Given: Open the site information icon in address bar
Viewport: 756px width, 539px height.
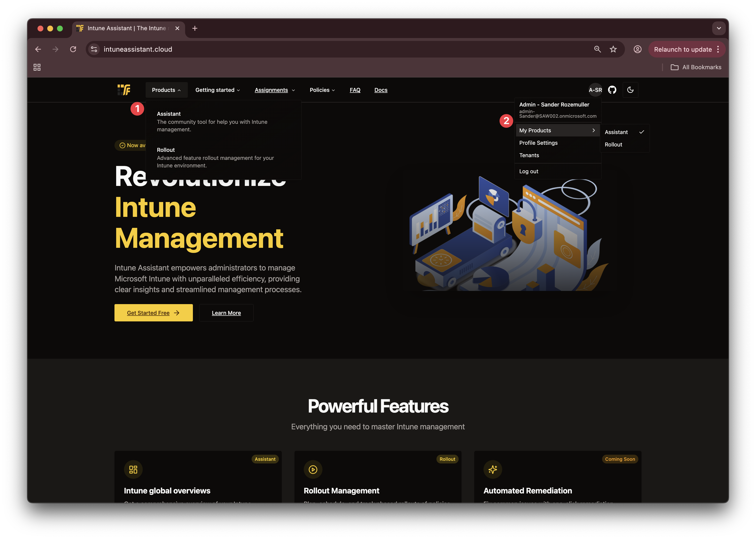Looking at the screenshot, I should (x=94, y=49).
